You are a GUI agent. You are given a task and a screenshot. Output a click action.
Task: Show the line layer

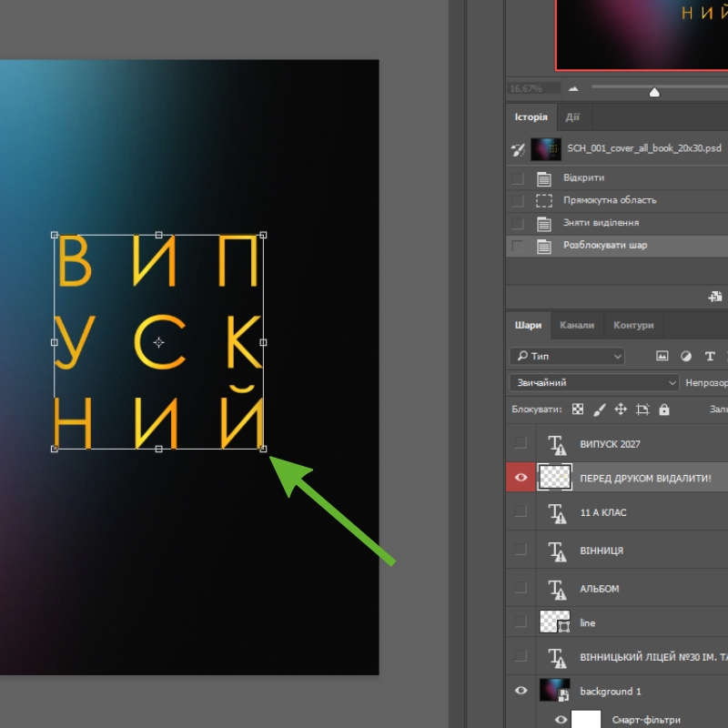pyautogui.click(x=521, y=622)
